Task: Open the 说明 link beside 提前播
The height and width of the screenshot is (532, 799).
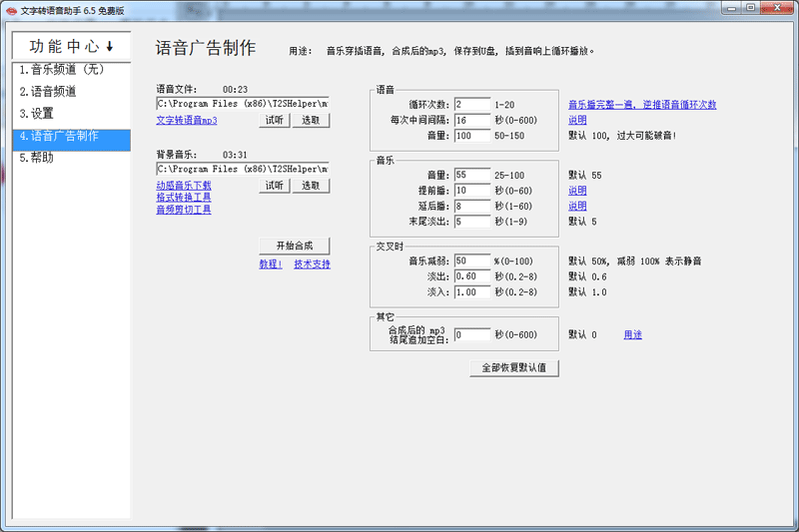Action: [577, 191]
